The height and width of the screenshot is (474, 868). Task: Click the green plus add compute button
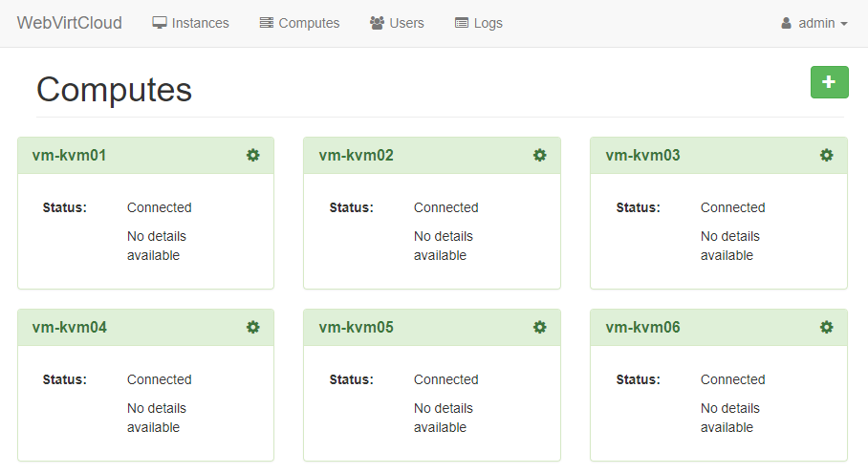pyautogui.click(x=829, y=82)
